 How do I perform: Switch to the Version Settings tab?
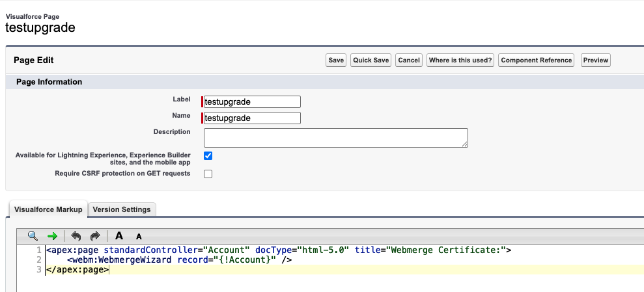click(x=122, y=209)
